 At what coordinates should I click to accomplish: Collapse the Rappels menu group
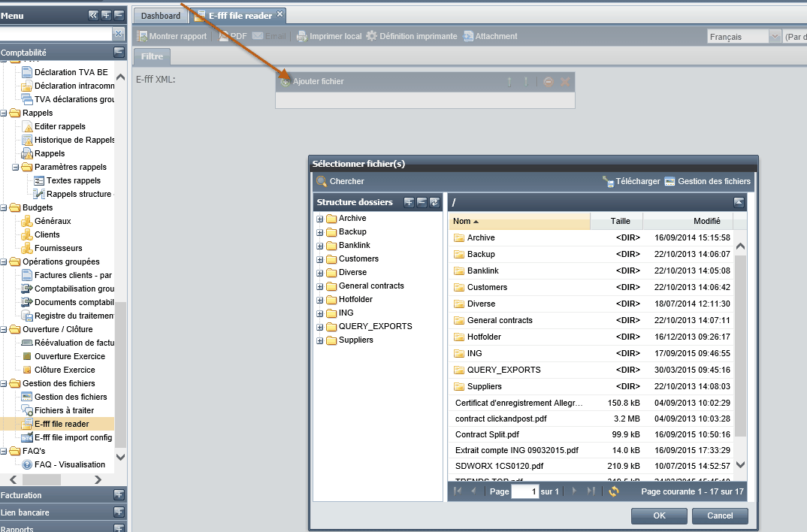pos(3,113)
